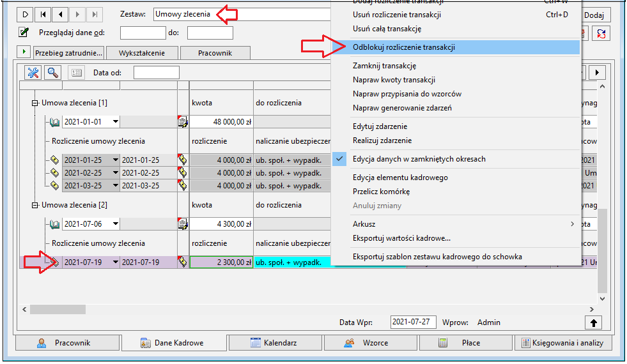Go to the first record navigation button

pos(43,15)
